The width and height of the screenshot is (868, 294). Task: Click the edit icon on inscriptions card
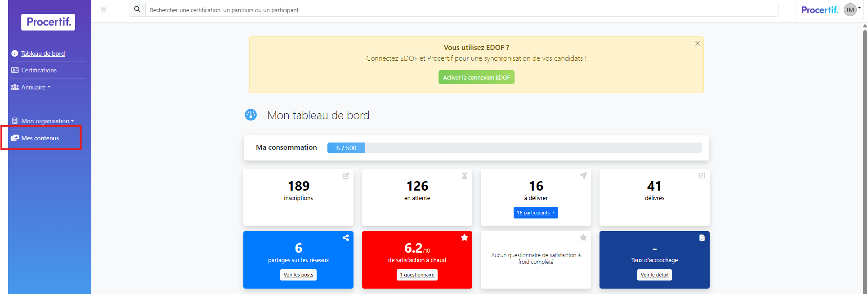click(x=345, y=176)
